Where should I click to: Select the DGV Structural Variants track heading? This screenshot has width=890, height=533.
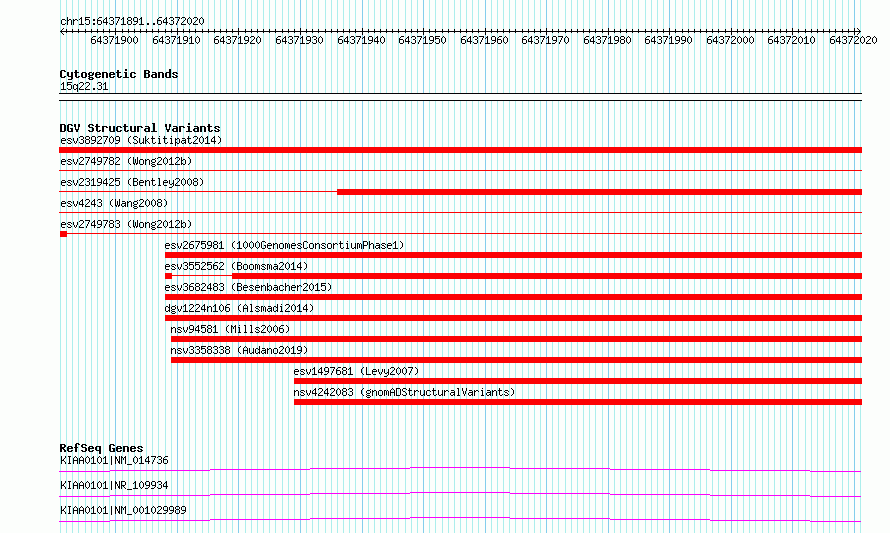coord(140,128)
